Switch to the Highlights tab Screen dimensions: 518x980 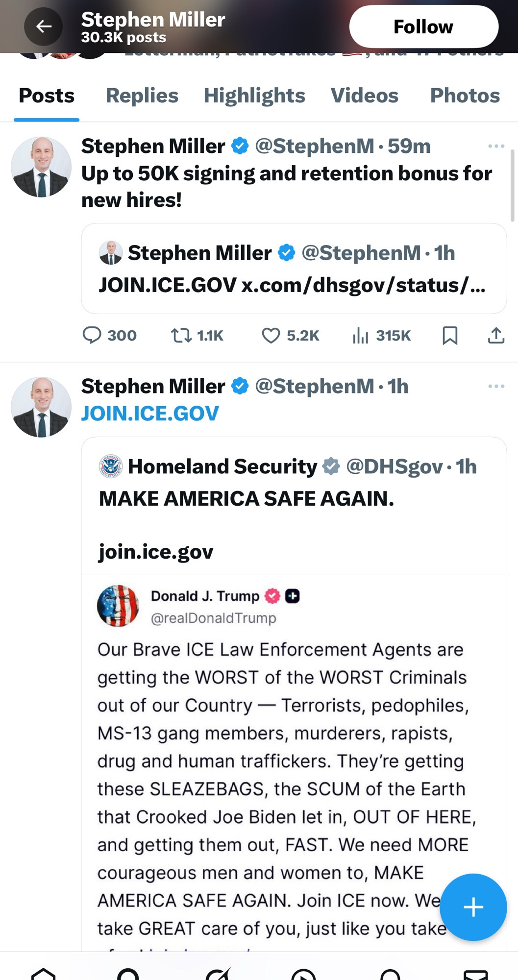point(254,95)
